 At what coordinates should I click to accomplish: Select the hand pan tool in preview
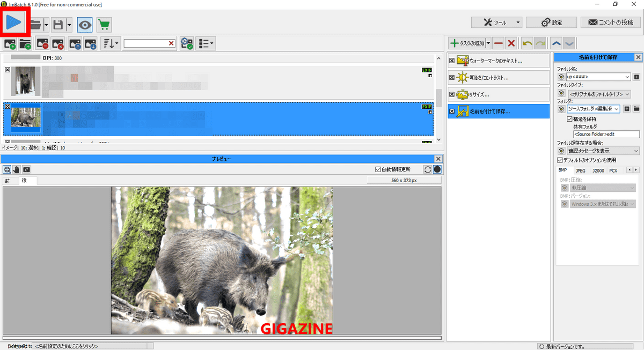pyautogui.click(x=17, y=169)
